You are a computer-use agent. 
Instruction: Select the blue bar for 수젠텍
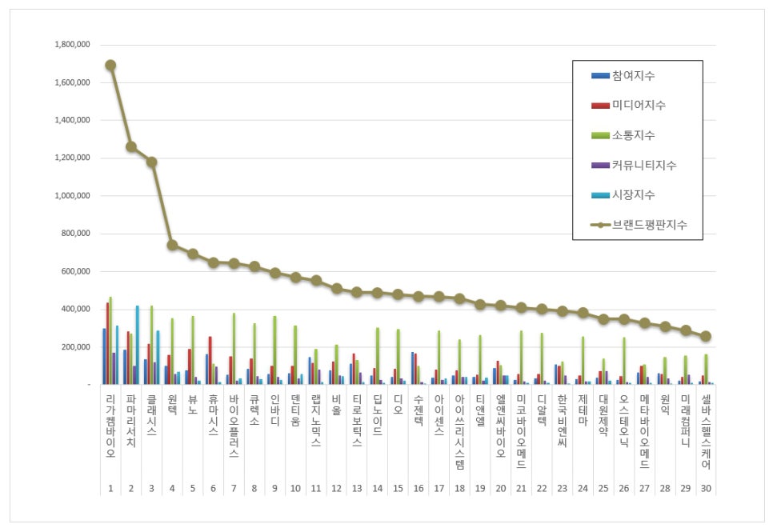click(x=413, y=368)
